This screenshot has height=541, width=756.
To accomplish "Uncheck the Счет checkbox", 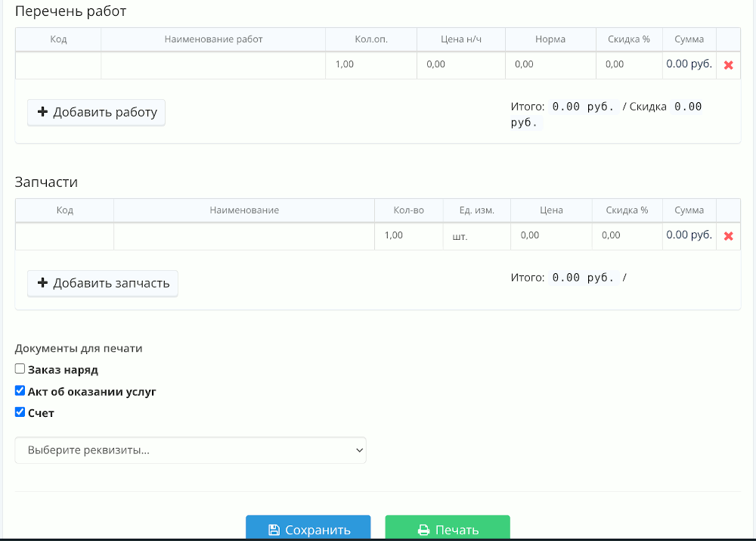I will pos(20,412).
